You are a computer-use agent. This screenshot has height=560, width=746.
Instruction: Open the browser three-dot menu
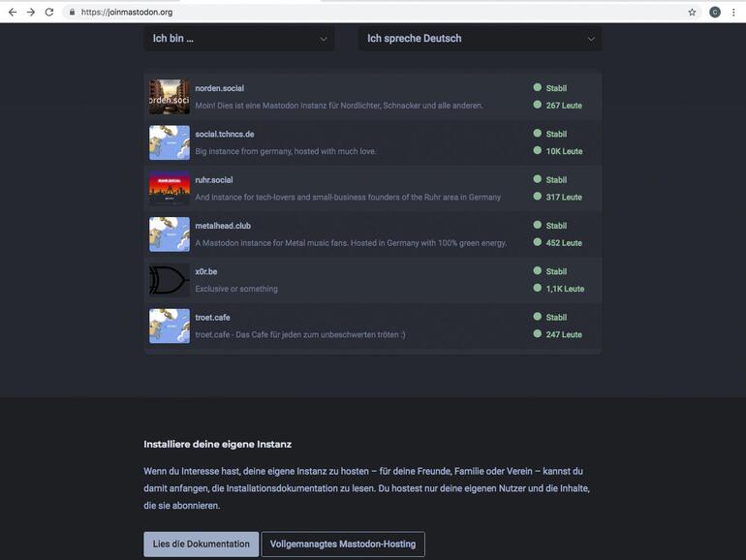pyautogui.click(x=733, y=13)
